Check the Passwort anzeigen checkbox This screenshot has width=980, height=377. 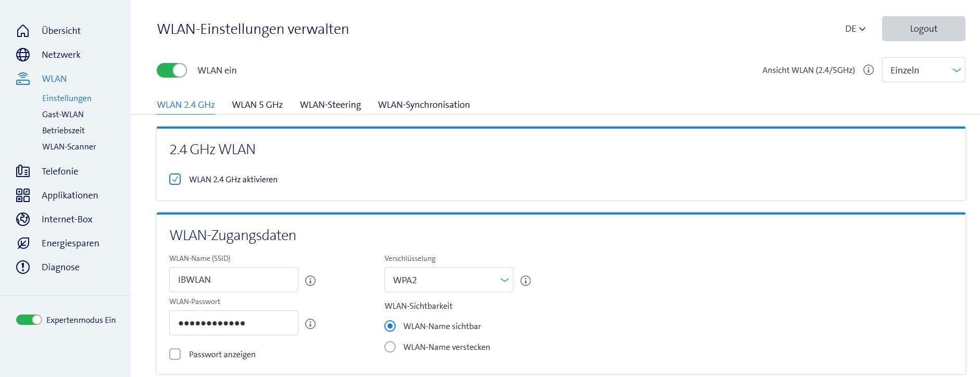pos(175,354)
